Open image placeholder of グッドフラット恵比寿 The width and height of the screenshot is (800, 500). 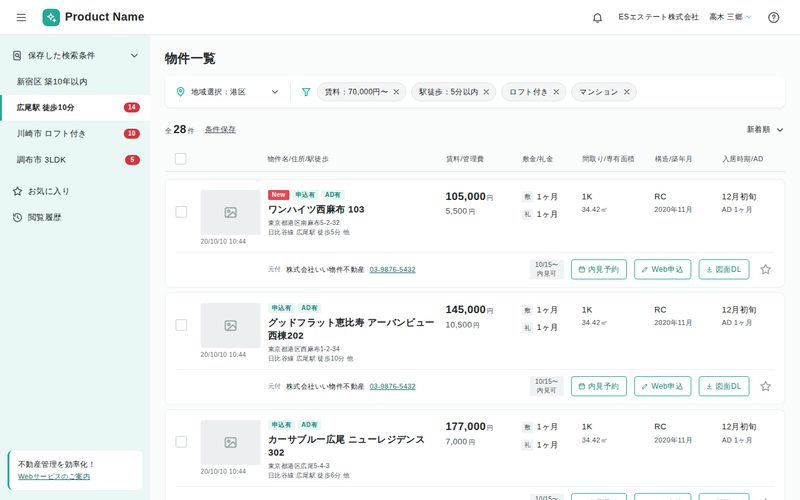point(230,326)
